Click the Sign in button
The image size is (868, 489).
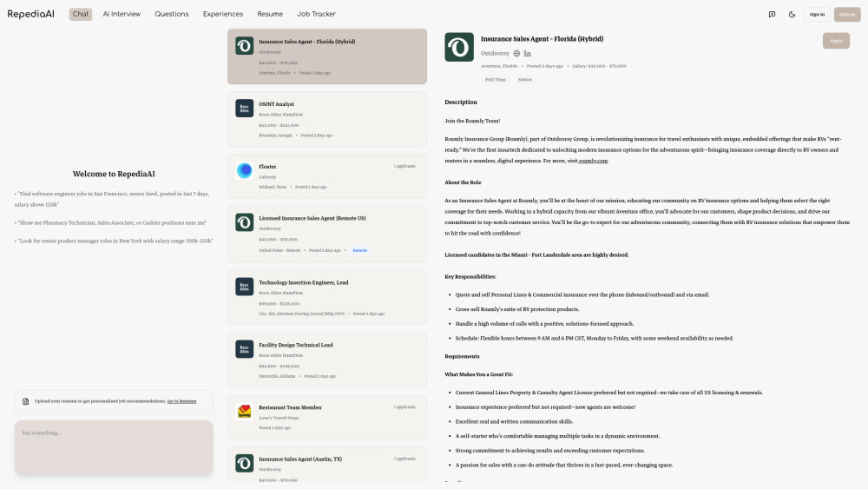click(x=817, y=14)
